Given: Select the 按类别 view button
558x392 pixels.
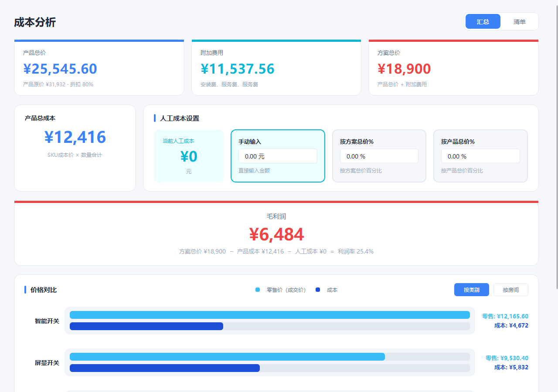Looking at the screenshot, I should point(472,290).
